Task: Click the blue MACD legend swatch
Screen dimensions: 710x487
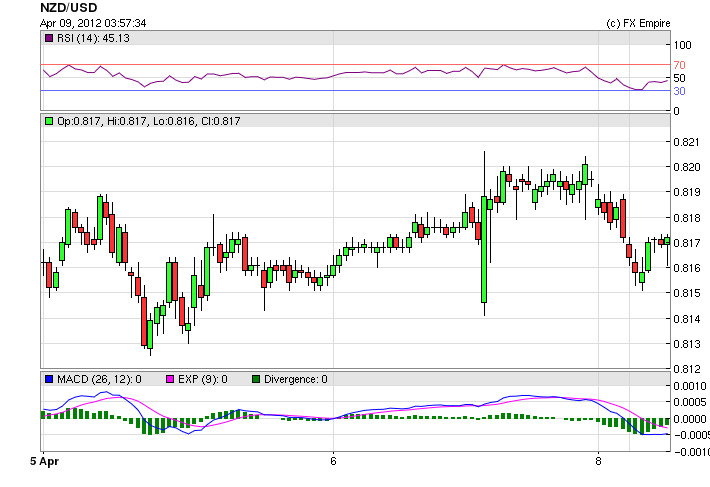Action: click(49, 379)
